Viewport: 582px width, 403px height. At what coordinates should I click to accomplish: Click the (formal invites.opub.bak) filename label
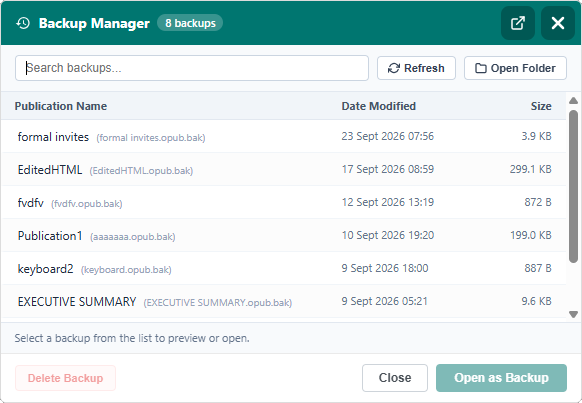(x=151, y=138)
